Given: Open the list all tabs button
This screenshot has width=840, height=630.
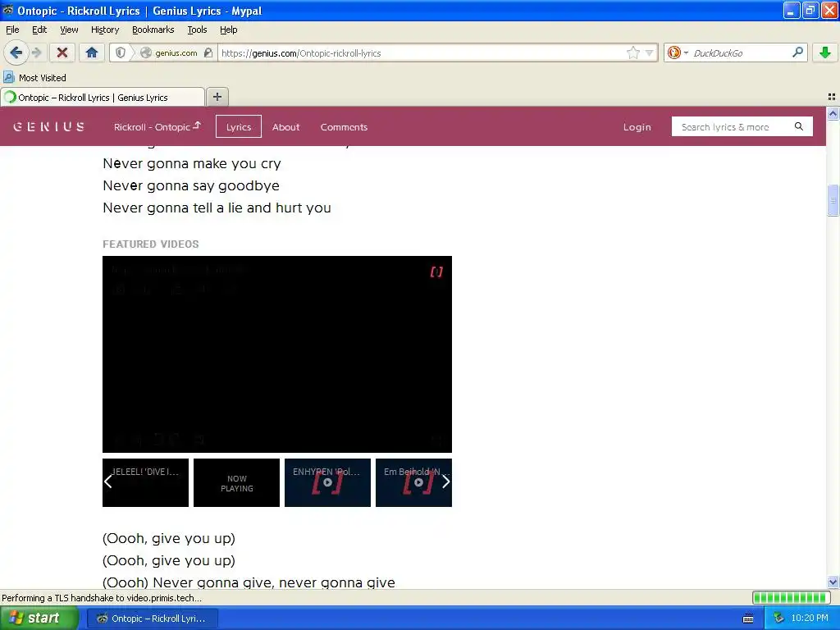Looking at the screenshot, I should click(x=832, y=97).
